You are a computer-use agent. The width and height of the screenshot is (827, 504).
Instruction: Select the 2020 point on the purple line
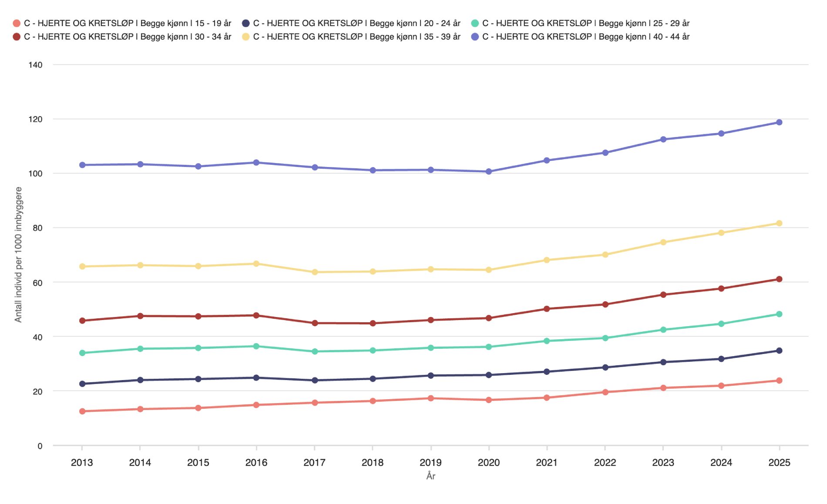point(489,172)
